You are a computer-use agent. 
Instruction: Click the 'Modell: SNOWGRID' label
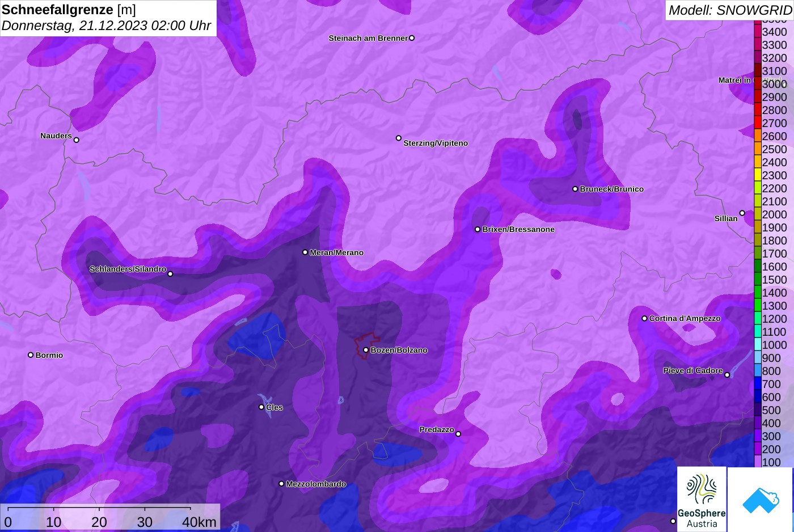tap(730, 10)
